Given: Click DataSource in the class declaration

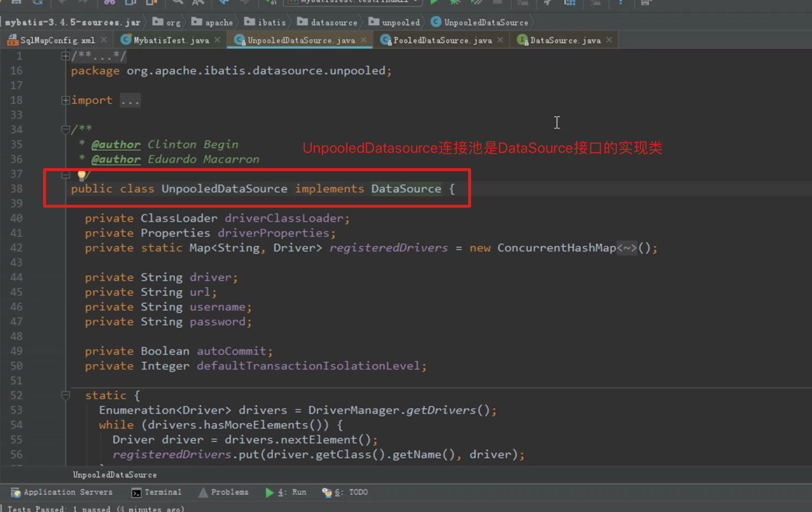Looking at the screenshot, I should point(406,189).
